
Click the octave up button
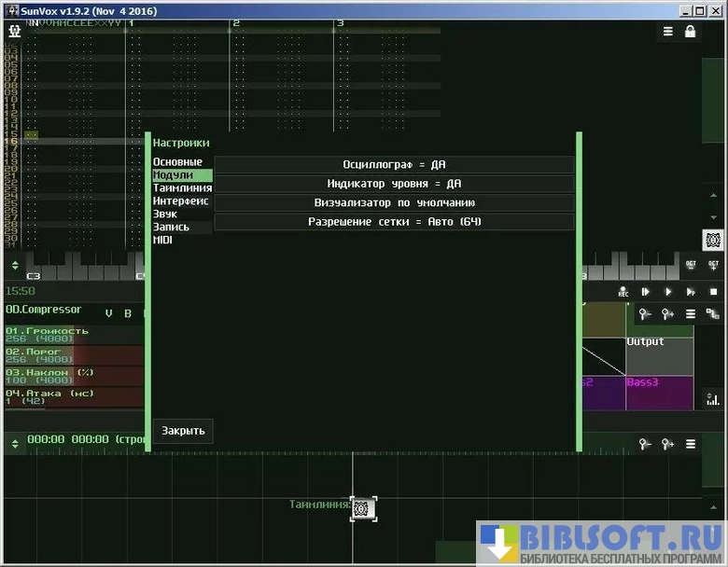[x=713, y=264]
